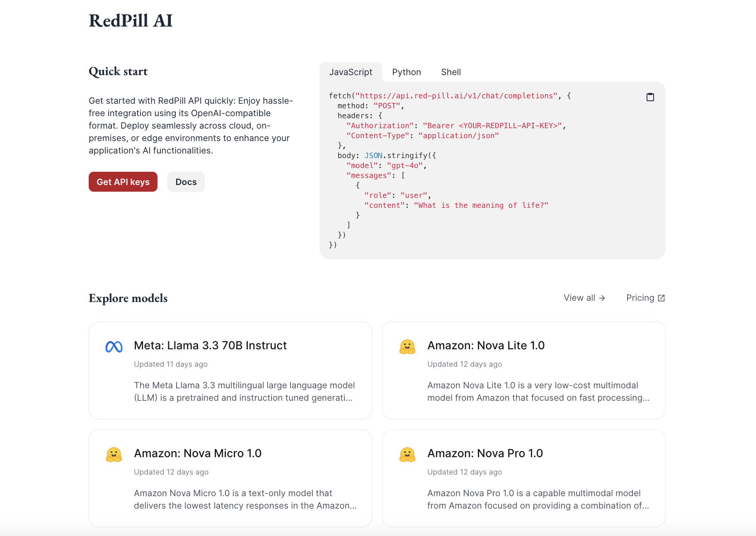Click the RedPill AI heading

131,20
